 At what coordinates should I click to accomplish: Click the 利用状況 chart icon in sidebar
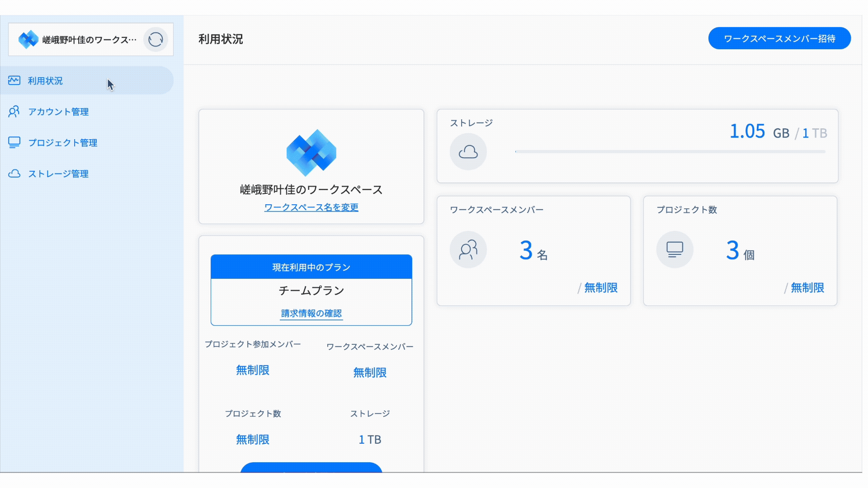[14, 80]
